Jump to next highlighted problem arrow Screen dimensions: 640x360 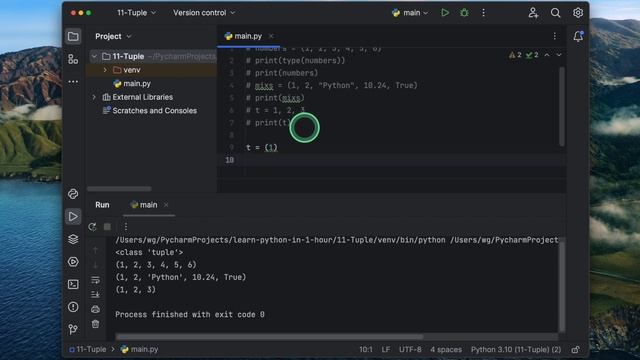pos(559,55)
